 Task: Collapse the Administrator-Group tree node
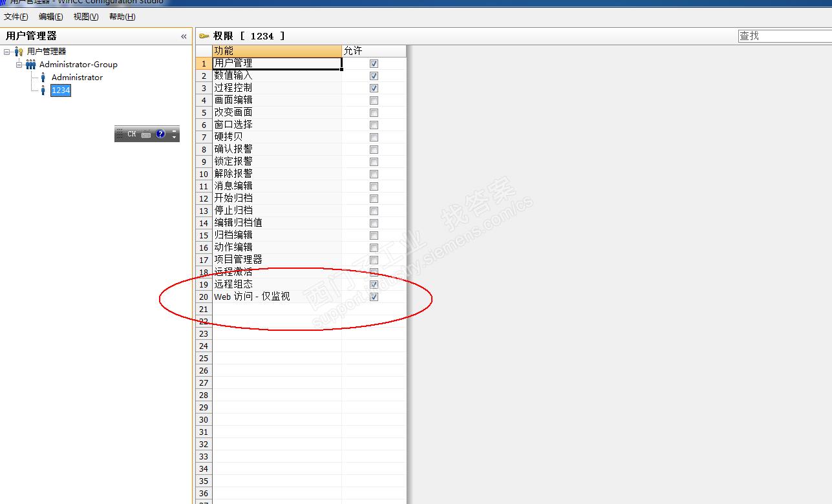19,64
